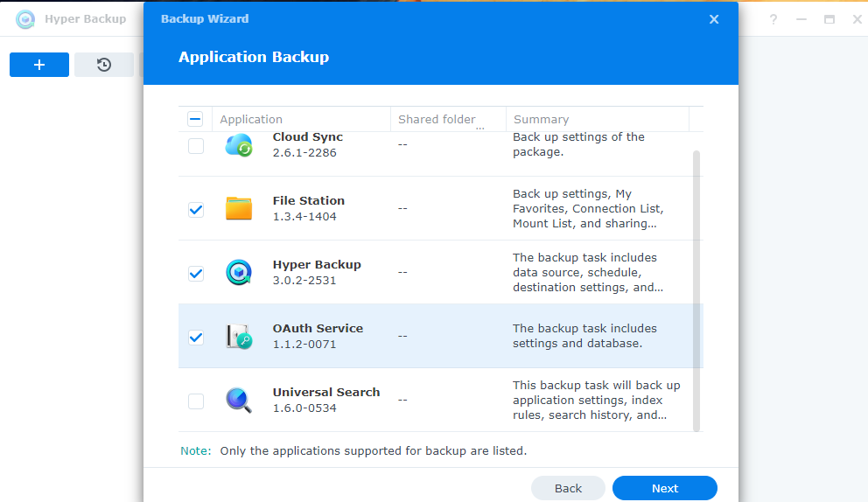Screen dimensions: 868x502
Task: Sort by the Application column header
Action: click(251, 119)
